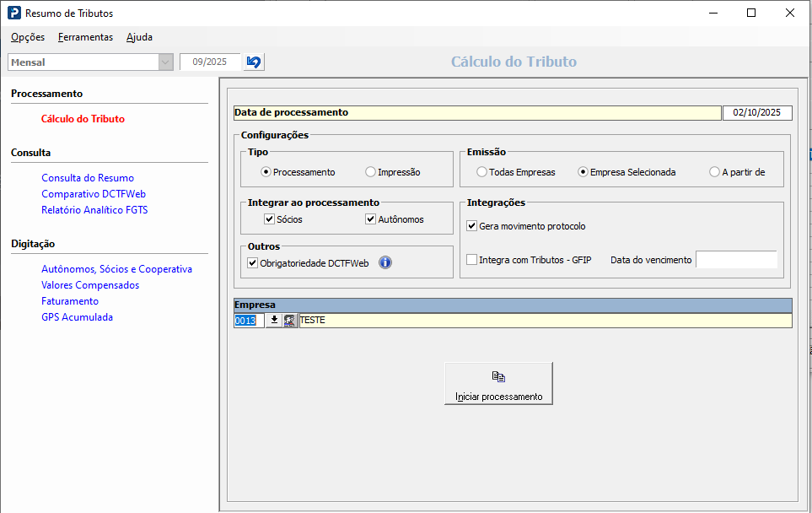Click the Data do vencimento field
812x513 pixels.
pyautogui.click(x=735, y=260)
